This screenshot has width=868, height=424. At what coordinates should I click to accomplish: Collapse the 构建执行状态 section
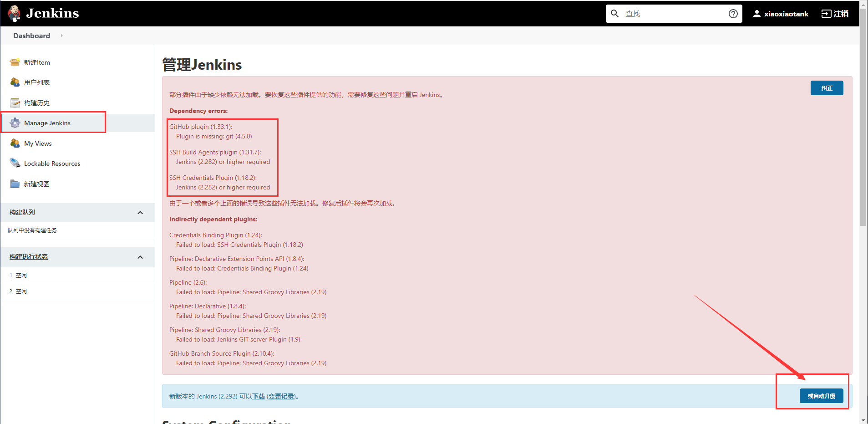pos(140,256)
